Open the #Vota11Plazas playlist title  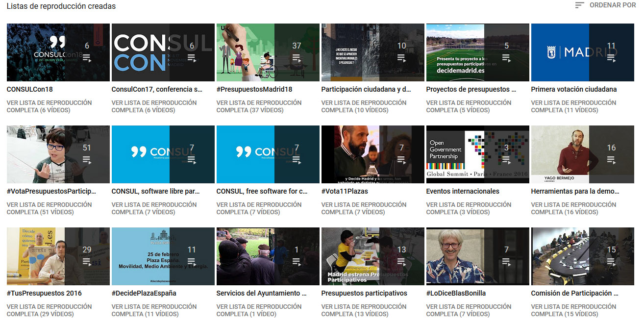[x=345, y=191]
